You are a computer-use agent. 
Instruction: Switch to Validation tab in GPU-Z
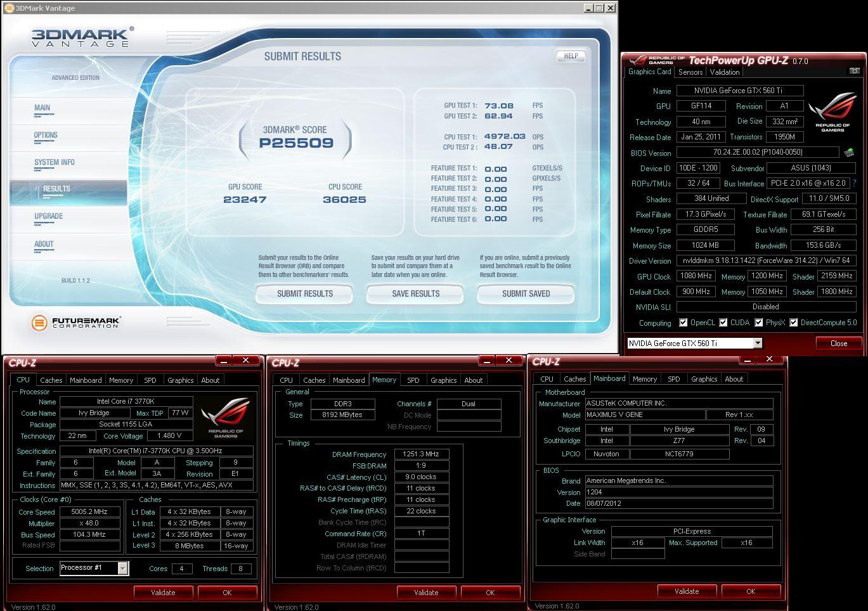725,72
